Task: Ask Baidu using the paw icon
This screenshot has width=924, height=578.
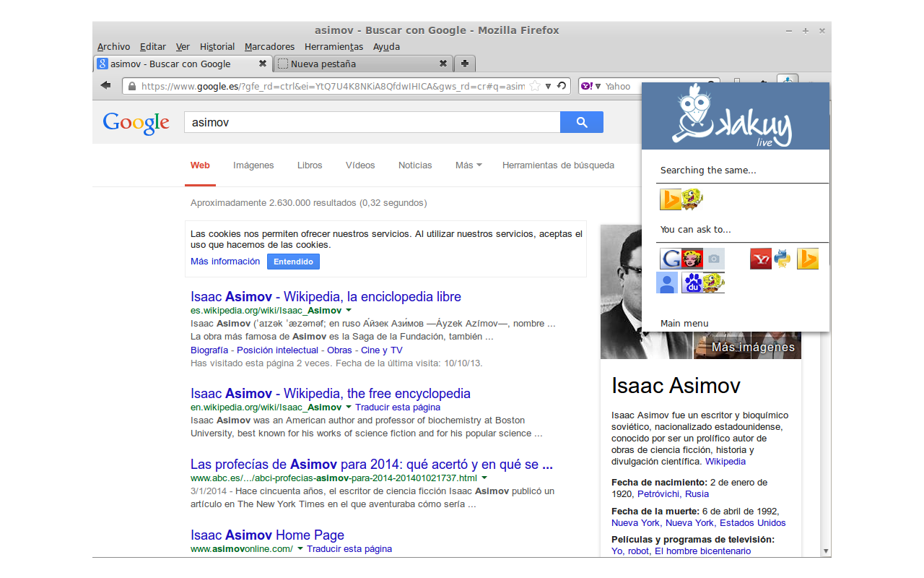Action: 692,282
